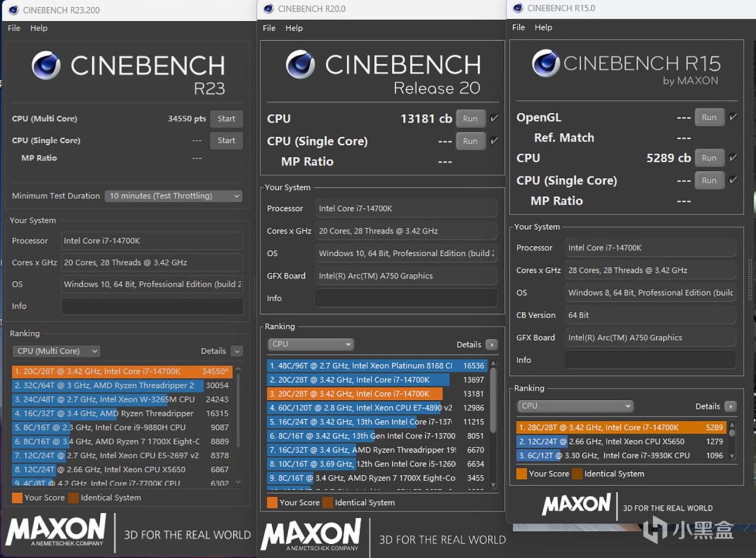Click the Cinebench R15.0 title bar app icon
This screenshot has width=756, height=558.
tap(518, 8)
